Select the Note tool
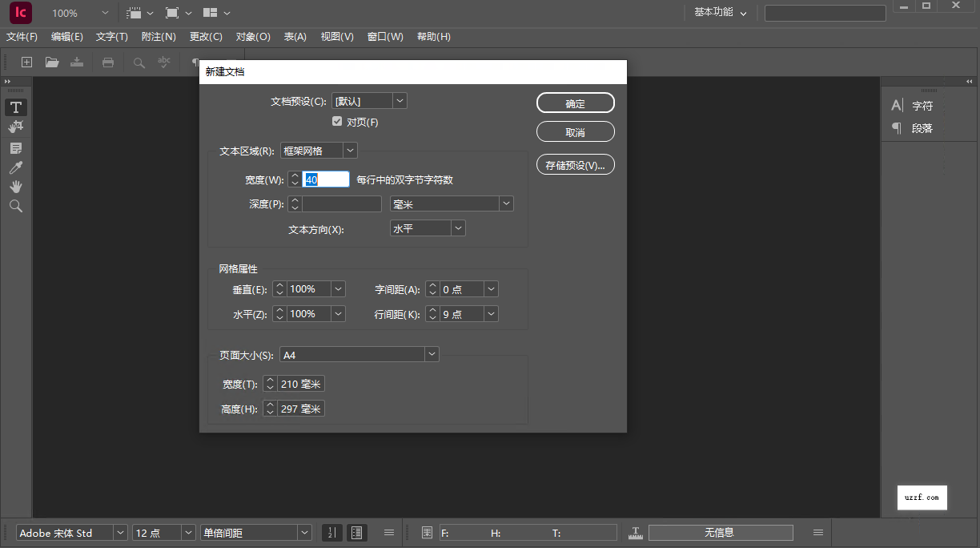980x548 pixels. coord(15,147)
